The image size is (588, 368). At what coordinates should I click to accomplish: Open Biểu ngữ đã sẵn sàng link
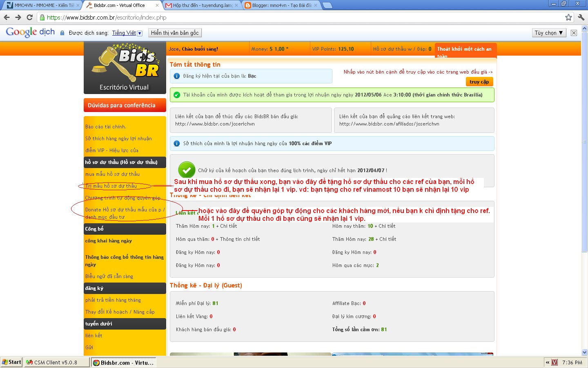109,276
